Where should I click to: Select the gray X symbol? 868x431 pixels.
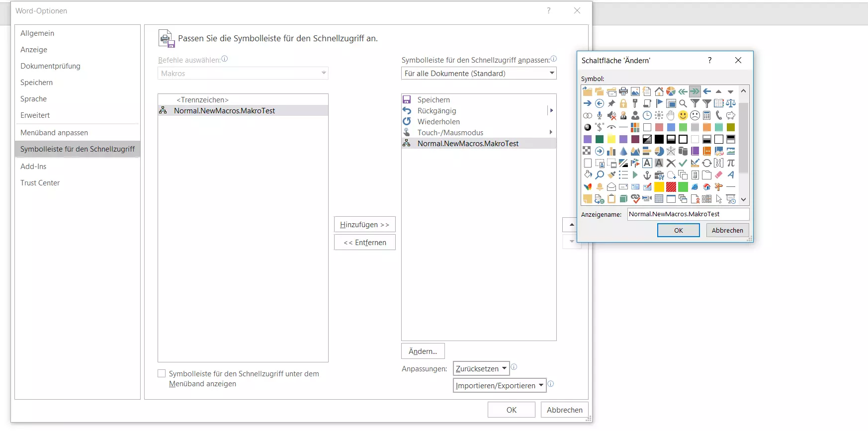click(x=671, y=163)
